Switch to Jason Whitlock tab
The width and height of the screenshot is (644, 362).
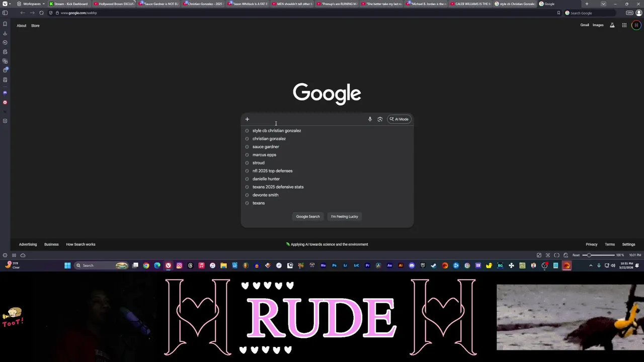pos(248,4)
